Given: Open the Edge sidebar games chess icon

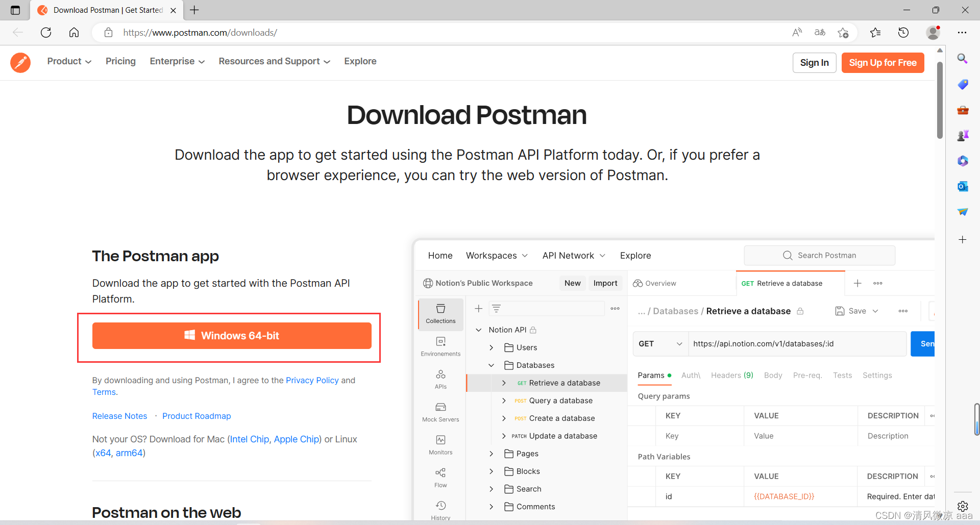Looking at the screenshot, I should coord(963,135).
